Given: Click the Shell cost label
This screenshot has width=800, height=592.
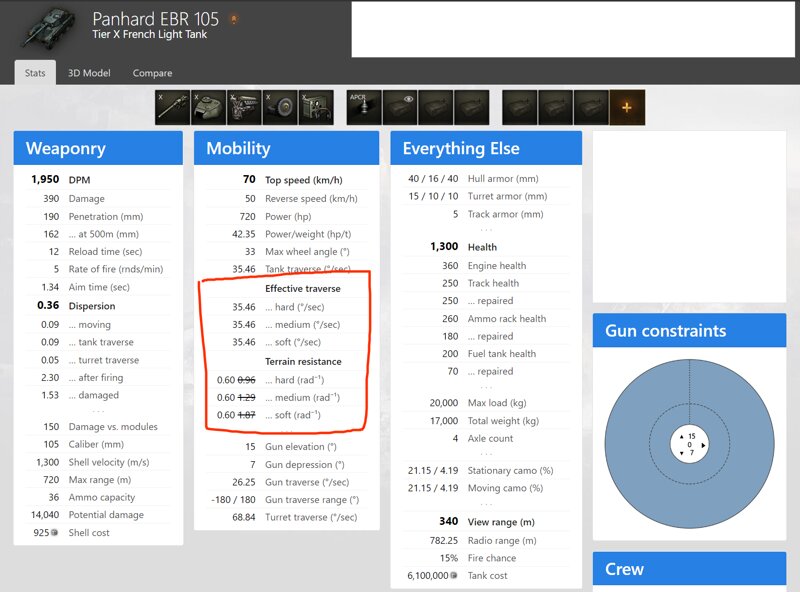Looking at the screenshot, I should [x=89, y=533].
